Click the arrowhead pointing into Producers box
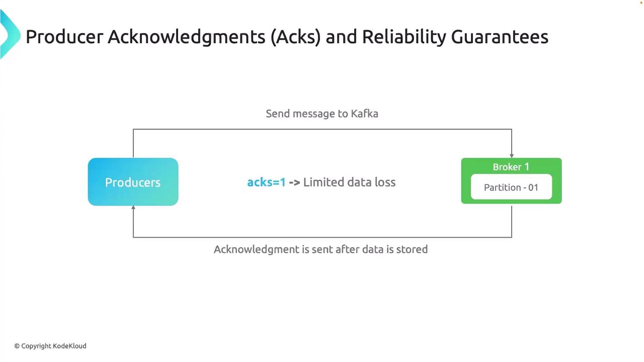644x362 pixels. pyautogui.click(x=133, y=208)
